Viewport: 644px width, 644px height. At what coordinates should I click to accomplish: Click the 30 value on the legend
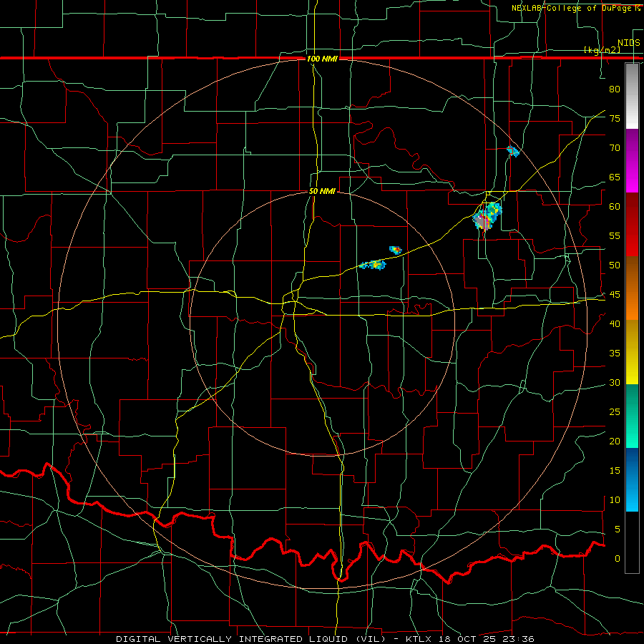coord(615,382)
